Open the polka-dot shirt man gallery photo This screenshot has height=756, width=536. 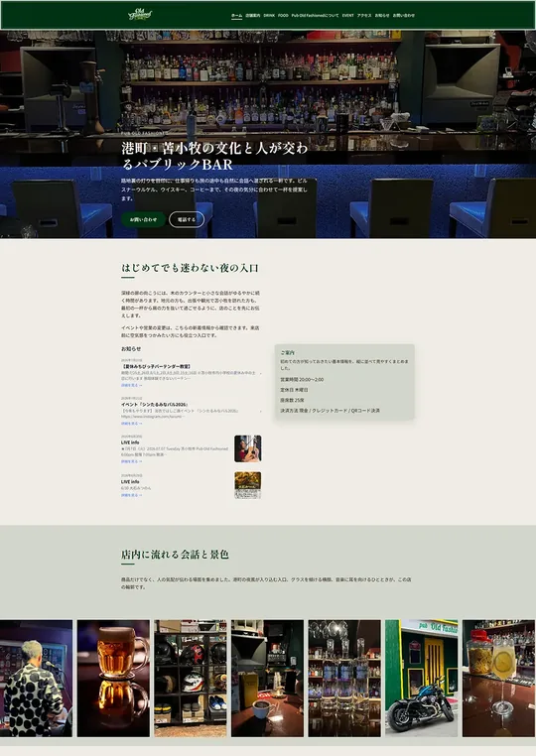click(x=36, y=679)
